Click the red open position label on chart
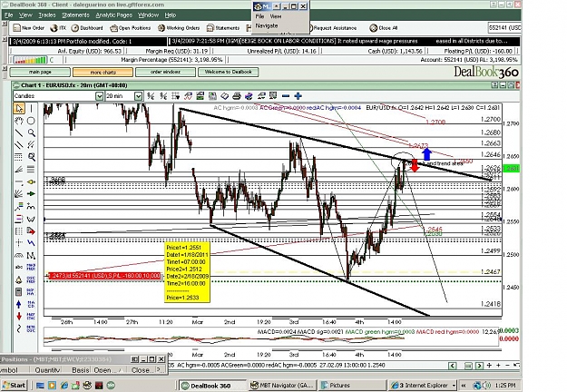Image resolution: width=567 pixels, height=392 pixels. point(104,276)
